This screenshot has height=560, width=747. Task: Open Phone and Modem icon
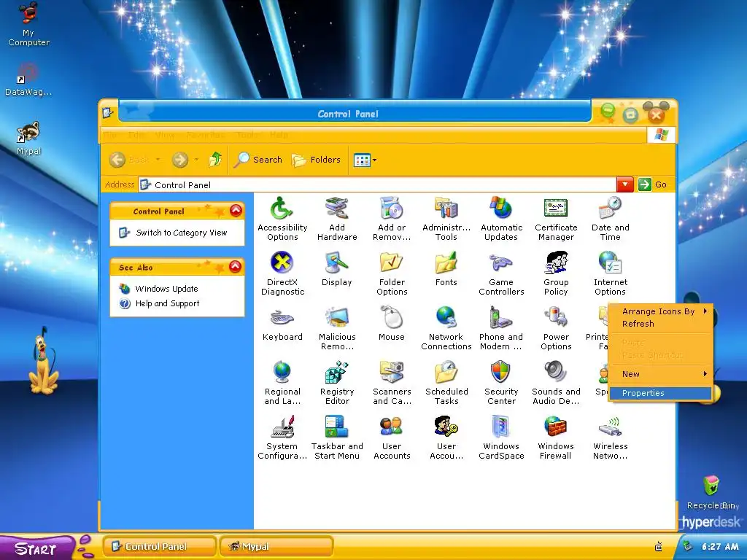pyautogui.click(x=501, y=318)
